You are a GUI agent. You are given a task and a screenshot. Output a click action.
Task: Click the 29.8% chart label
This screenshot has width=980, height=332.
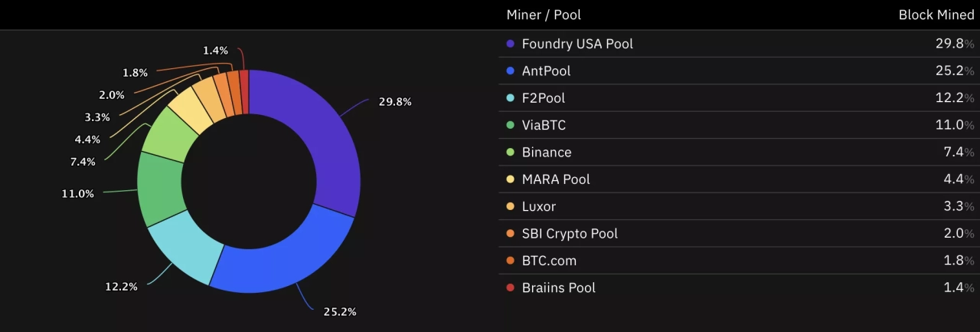(394, 102)
